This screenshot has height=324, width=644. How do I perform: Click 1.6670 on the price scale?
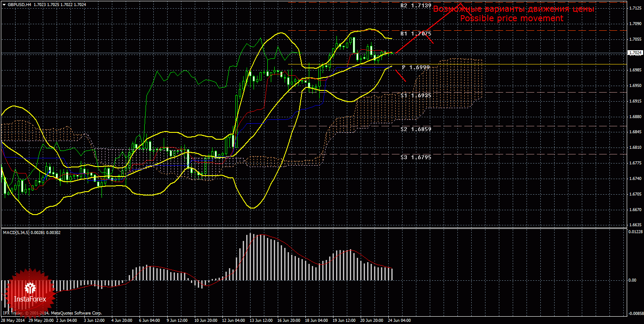635,210
